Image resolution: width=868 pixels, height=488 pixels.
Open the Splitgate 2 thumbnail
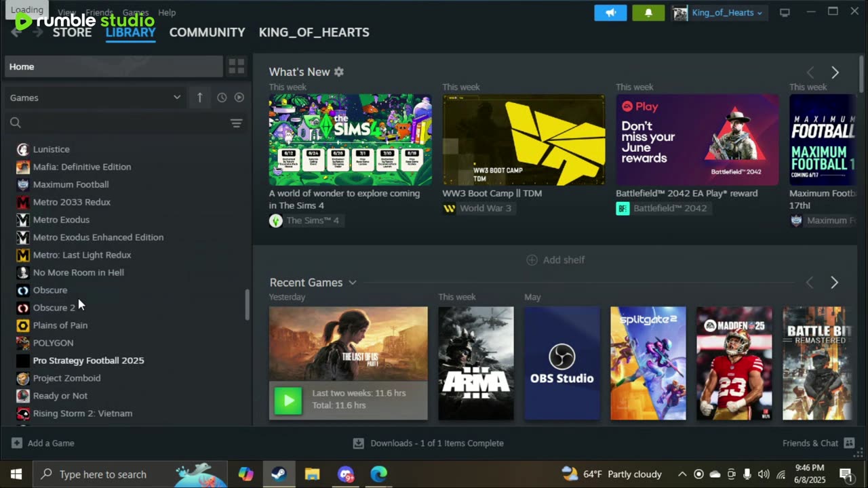pos(648,363)
